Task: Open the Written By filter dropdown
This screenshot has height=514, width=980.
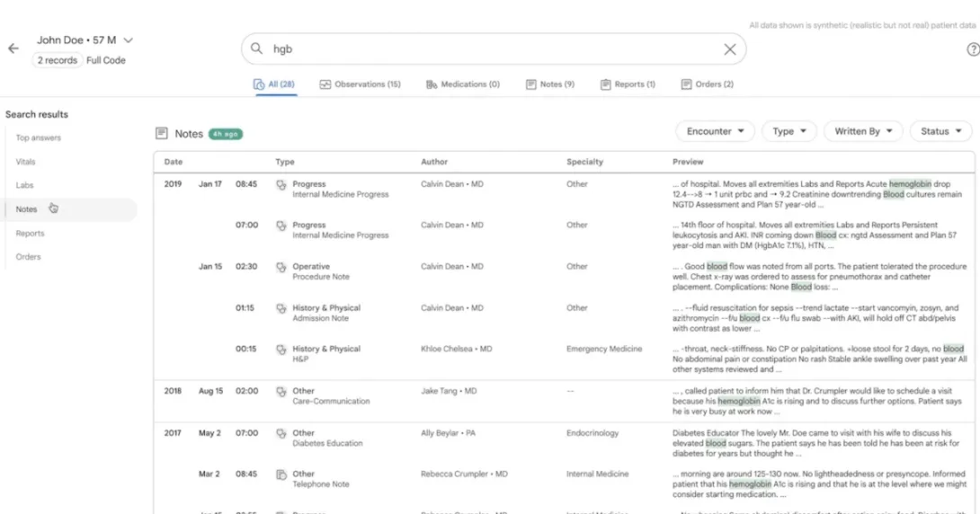Action: (x=862, y=131)
